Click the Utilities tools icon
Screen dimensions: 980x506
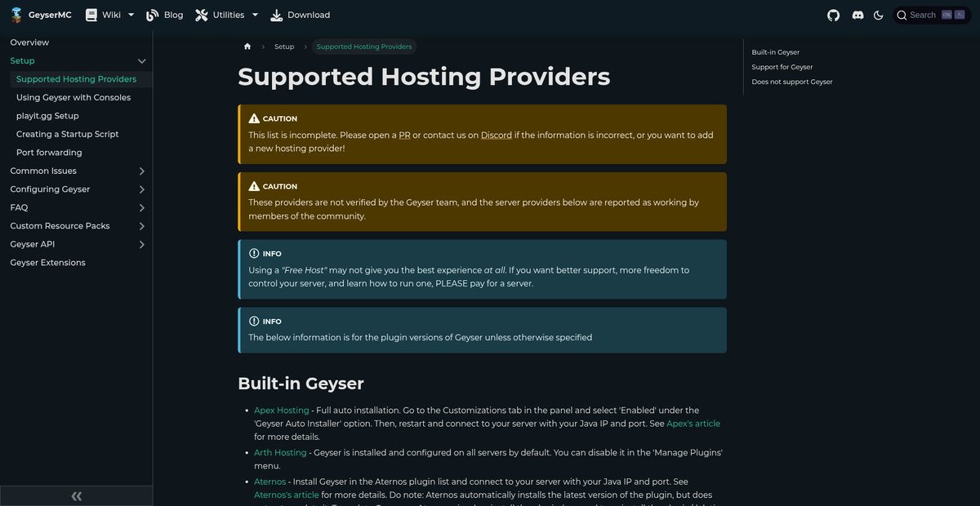tap(202, 15)
